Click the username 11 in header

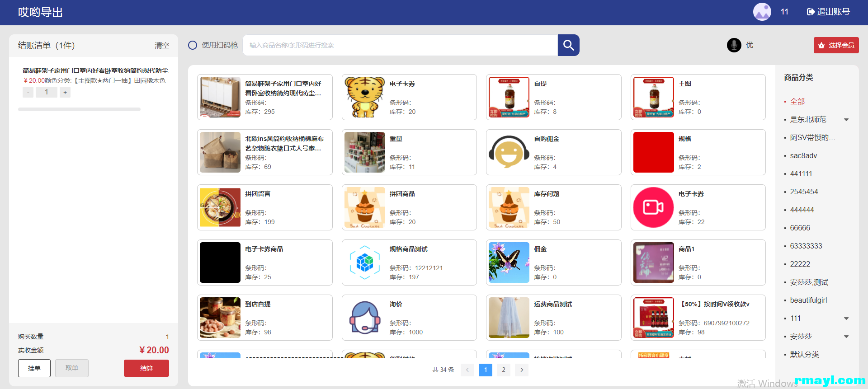tap(784, 12)
